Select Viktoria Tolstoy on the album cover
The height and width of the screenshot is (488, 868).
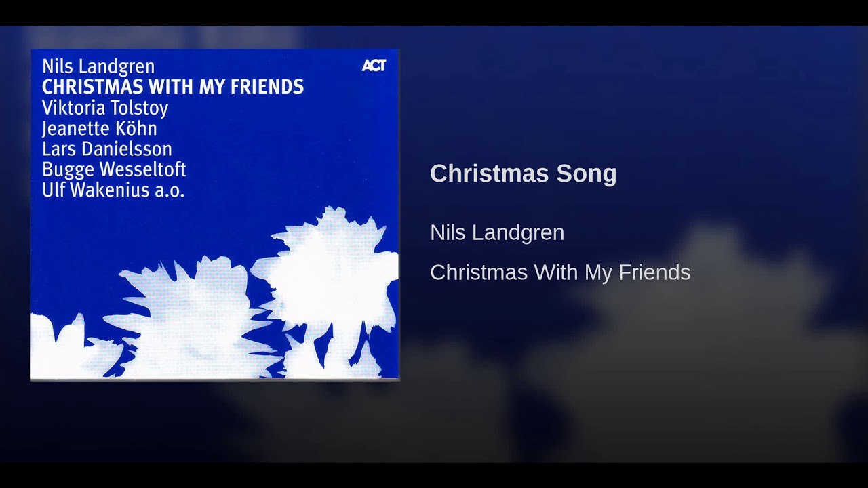point(105,108)
